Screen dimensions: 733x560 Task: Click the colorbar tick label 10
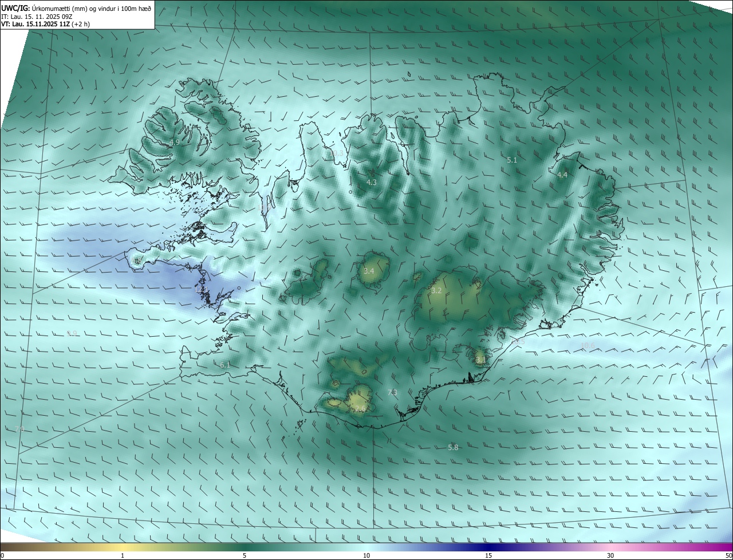click(x=366, y=555)
